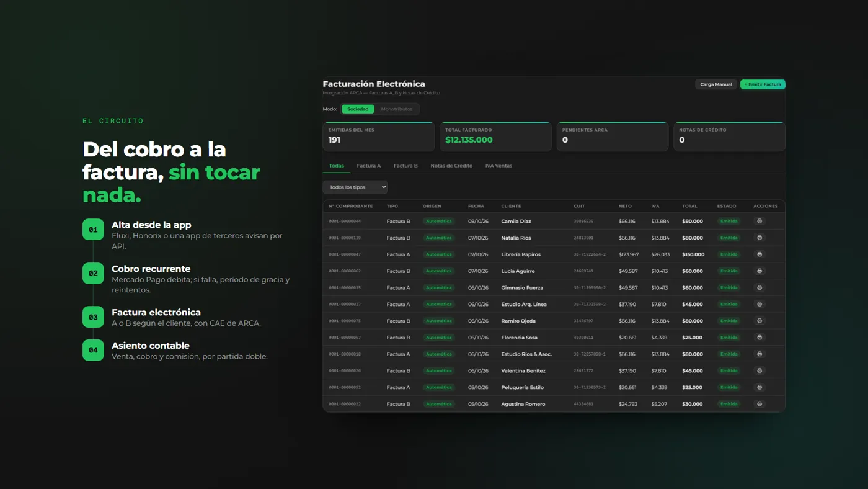Open the Factura B tab
868x489 pixels.
[x=405, y=166]
